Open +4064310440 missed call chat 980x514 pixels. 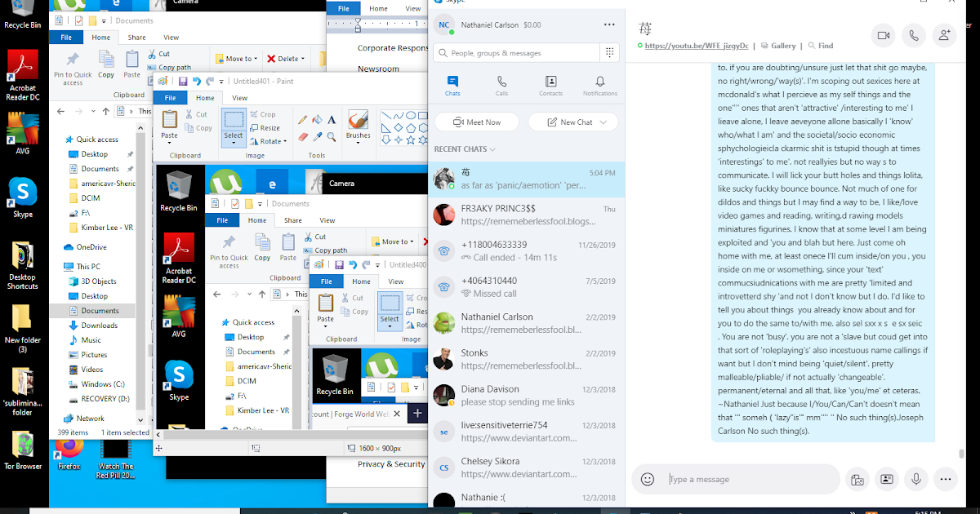tap(527, 287)
